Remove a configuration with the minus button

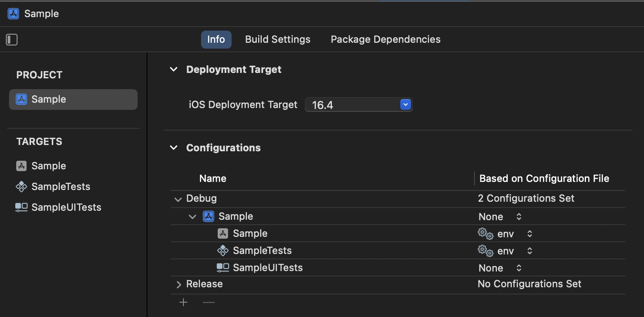click(x=208, y=302)
